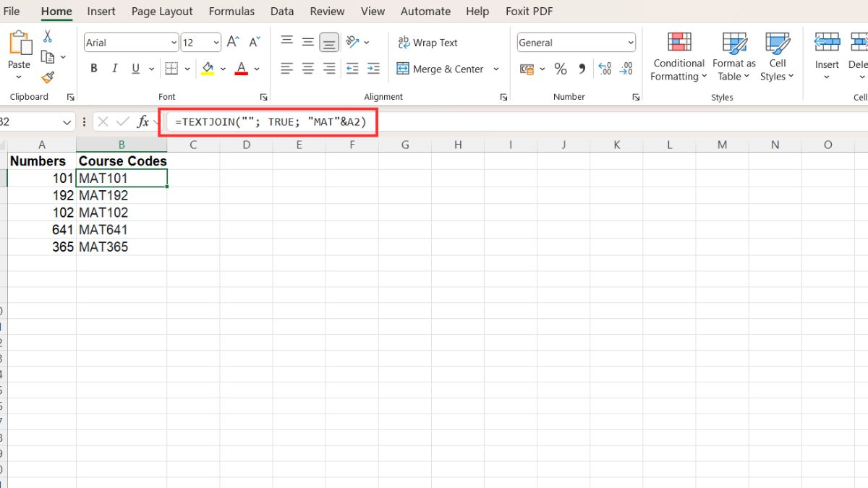This screenshot has width=868, height=488.
Task: Click the Comma Style icon
Action: [581, 69]
